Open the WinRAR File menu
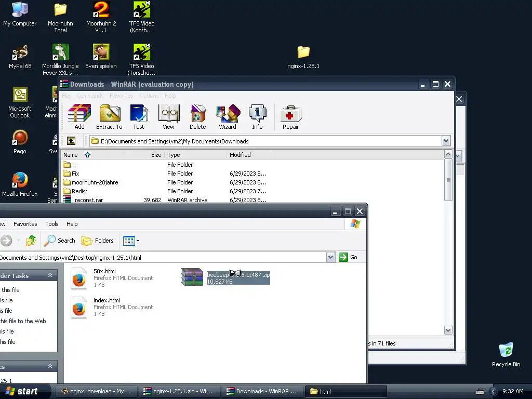Viewport: 532px width, 399px height. point(66,96)
